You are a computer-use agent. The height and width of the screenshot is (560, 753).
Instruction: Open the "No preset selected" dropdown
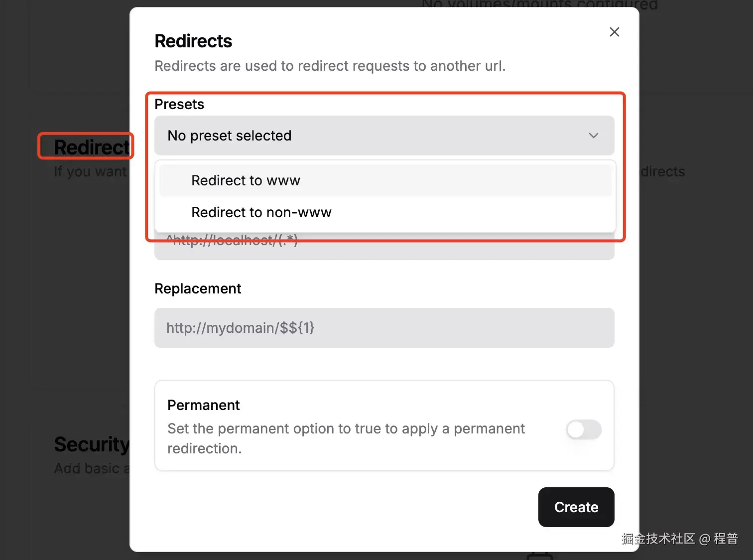383,136
